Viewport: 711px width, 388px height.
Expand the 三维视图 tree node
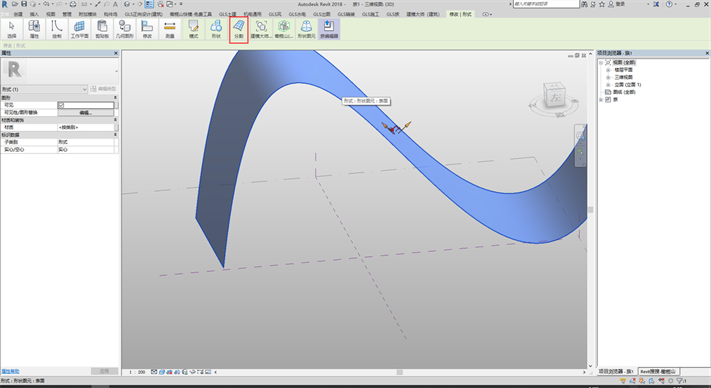click(x=608, y=77)
